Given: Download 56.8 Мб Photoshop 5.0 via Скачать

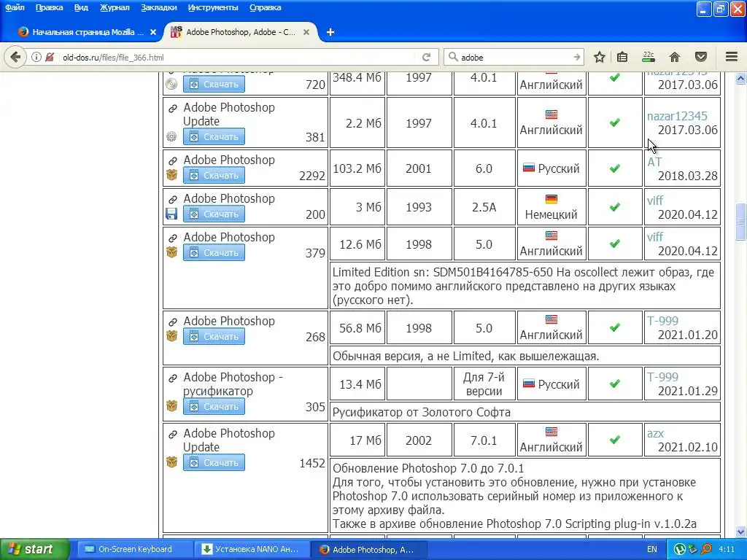Looking at the screenshot, I should tap(214, 336).
